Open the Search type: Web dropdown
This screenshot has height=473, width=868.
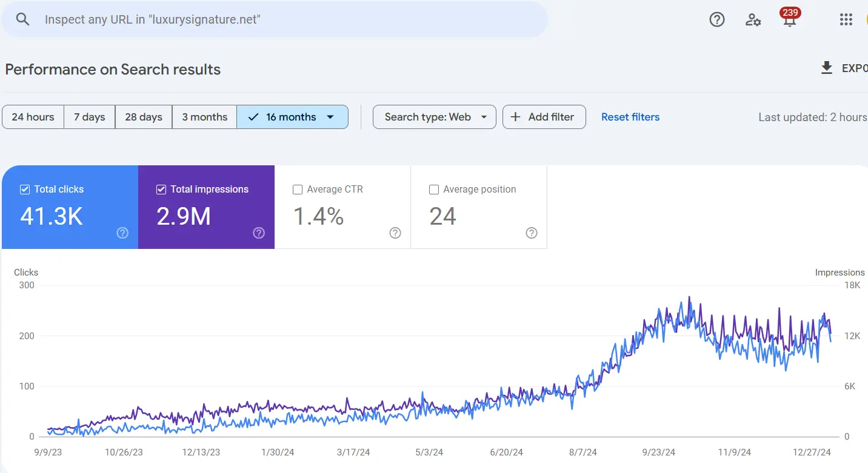[434, 116]
